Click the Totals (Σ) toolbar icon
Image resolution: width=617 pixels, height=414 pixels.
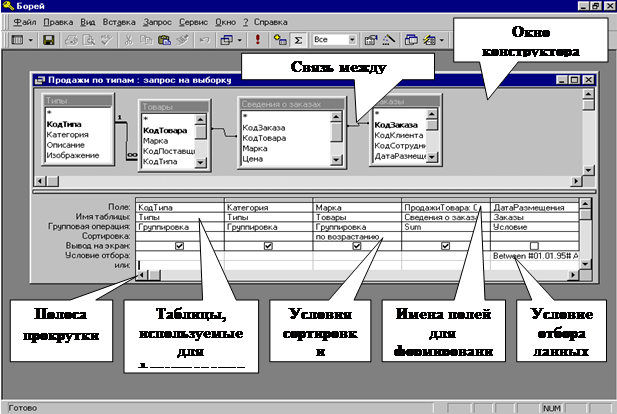click(x=298, y=41)
